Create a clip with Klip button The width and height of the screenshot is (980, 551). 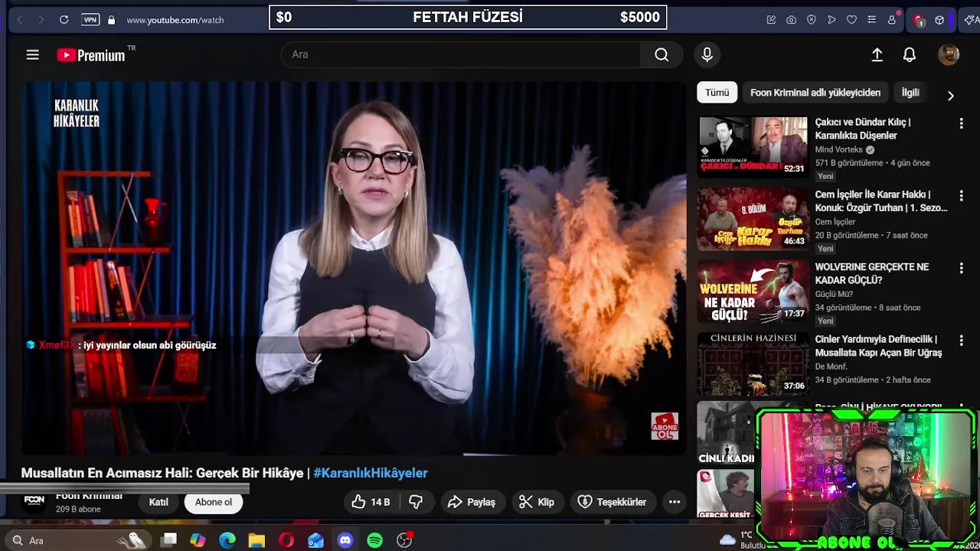pos(536,502)
